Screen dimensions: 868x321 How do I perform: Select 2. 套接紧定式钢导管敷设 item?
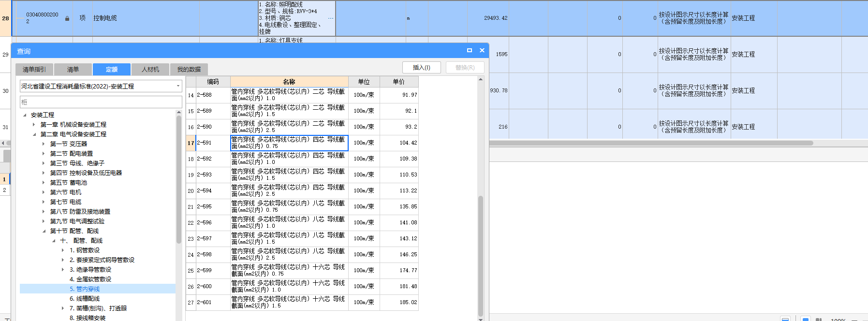tap(102, 260)
